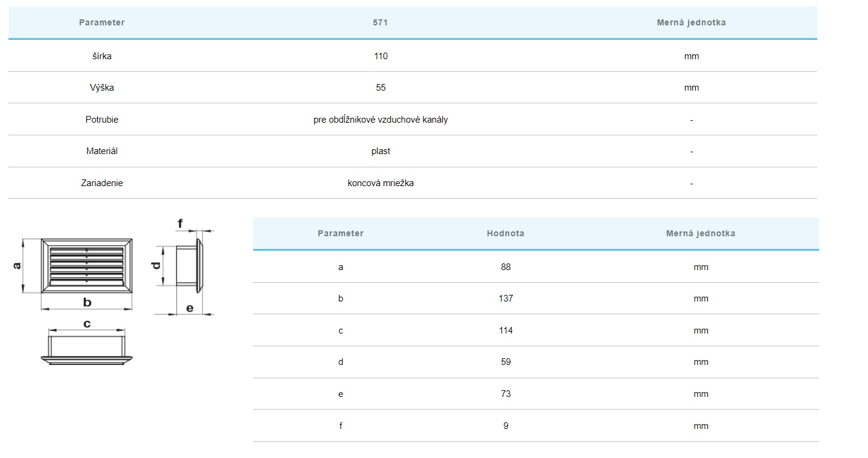
Task: Select dimension label d in side-view drawing
Action: pos(156,265)
